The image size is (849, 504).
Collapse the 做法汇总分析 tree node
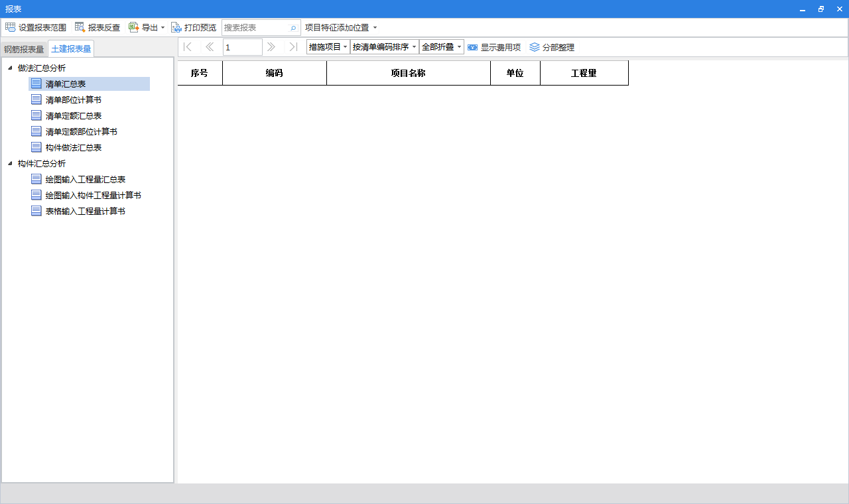click(x=10, y=68)
